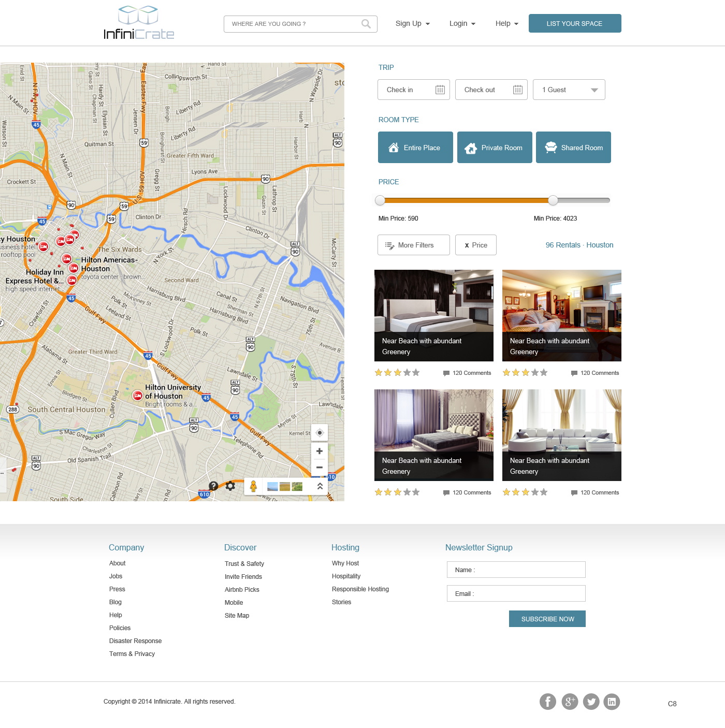The width and height of the screenshot is (725, 728).
Task: Focus the newsletter Email field
Action: pos(516,593)
